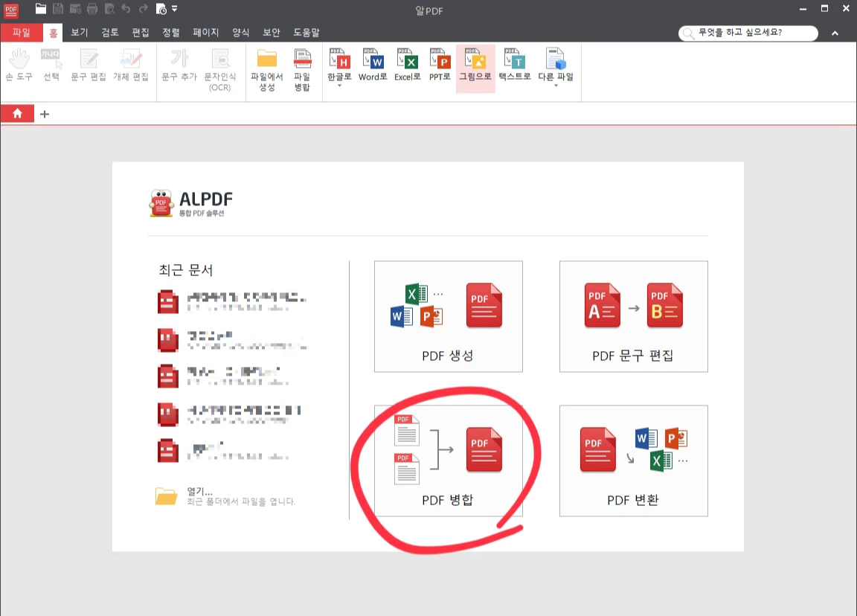Select the 손 도구 hand tool

click(x=19, y=65)
